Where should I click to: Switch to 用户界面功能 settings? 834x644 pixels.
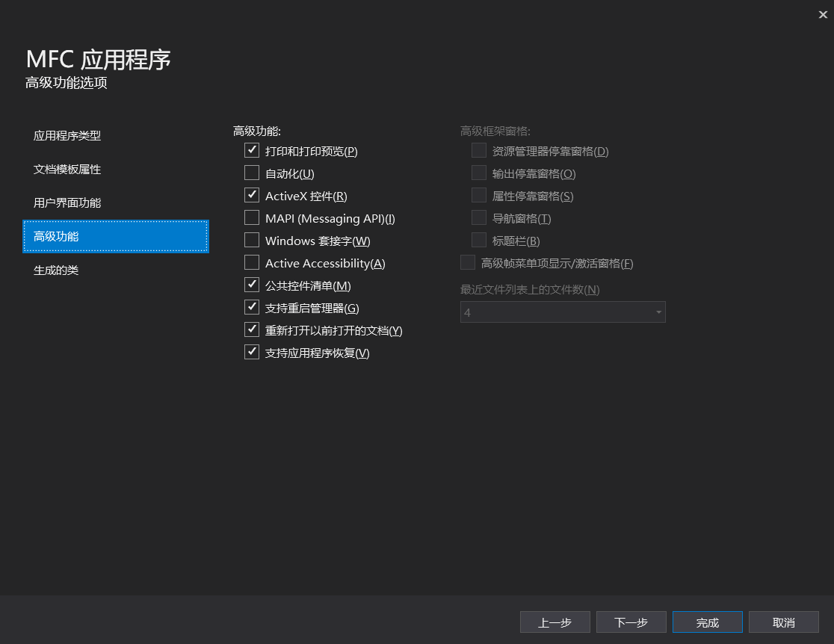67,202
